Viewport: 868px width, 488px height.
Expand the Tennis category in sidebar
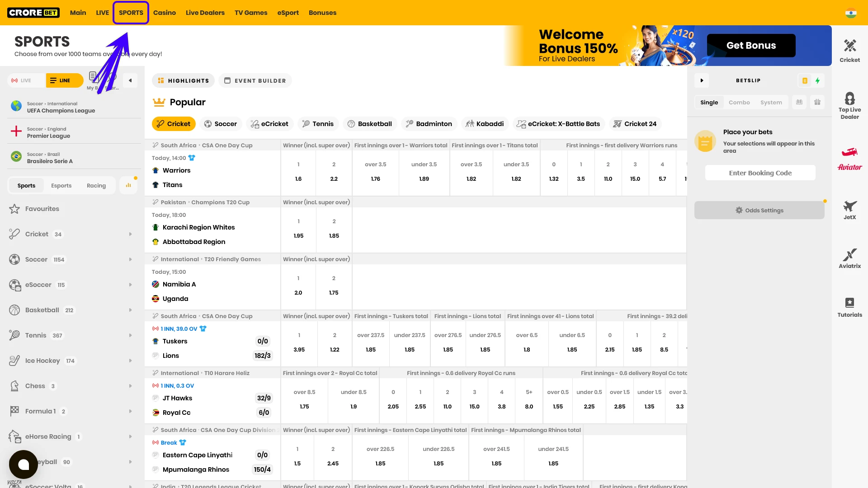click(131, 335)
